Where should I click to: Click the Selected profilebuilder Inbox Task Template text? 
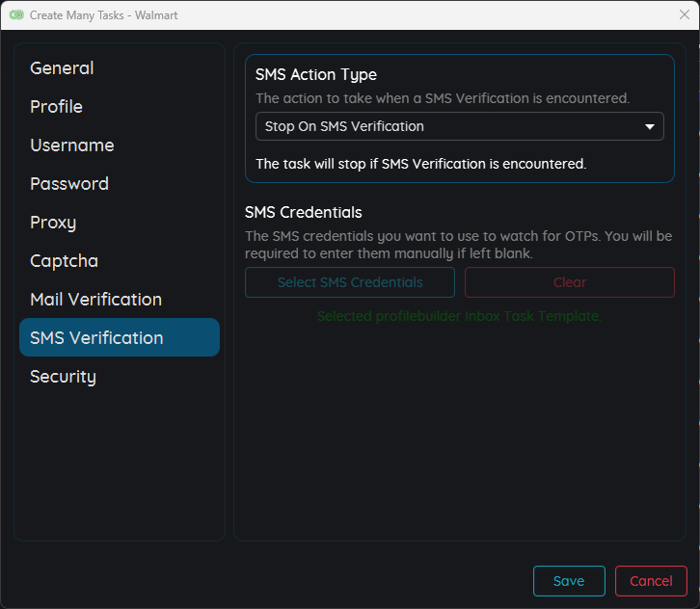point(459,316)
